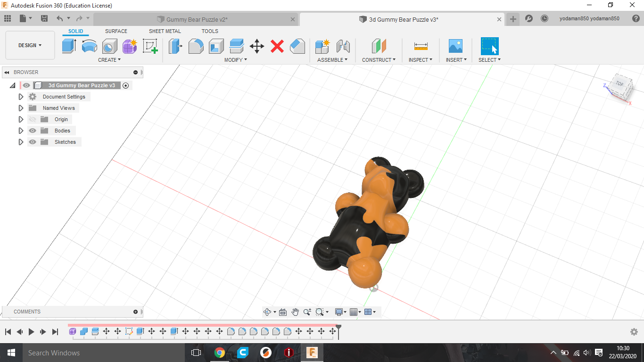Click the COMMENTS panel at the bottom left
The width and height of the screenshot is (644, 362).
point(27,312)
